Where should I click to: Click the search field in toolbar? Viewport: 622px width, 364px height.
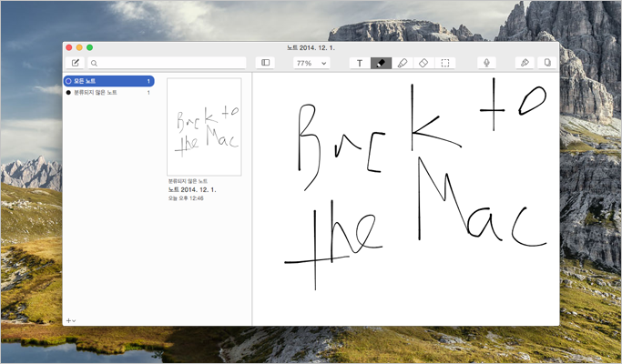(167, 63)
